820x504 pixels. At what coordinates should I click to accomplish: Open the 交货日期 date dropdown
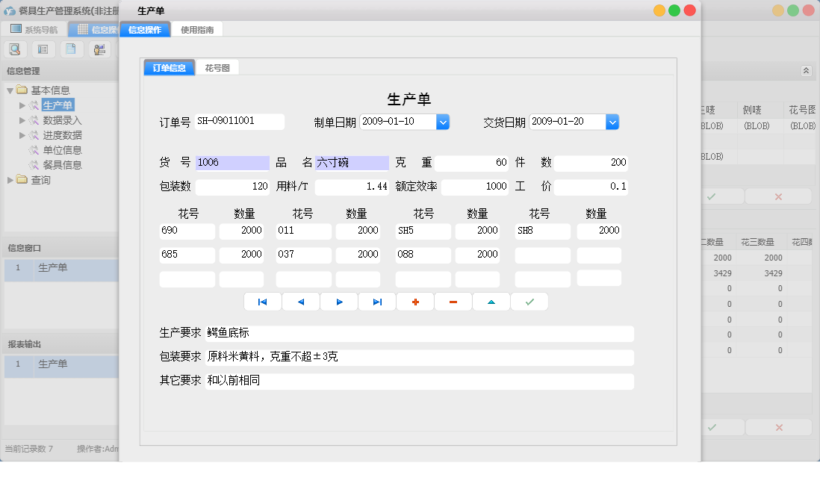612,122
